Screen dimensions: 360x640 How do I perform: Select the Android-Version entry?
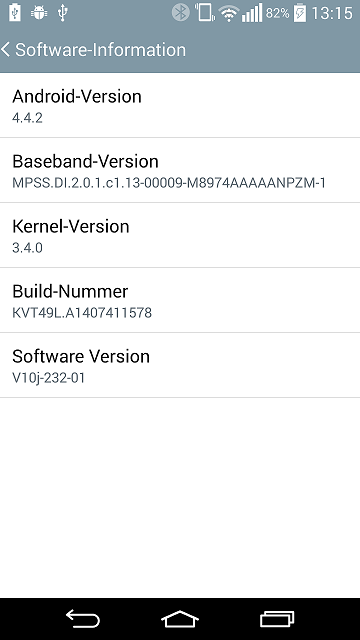click(180, 105)
